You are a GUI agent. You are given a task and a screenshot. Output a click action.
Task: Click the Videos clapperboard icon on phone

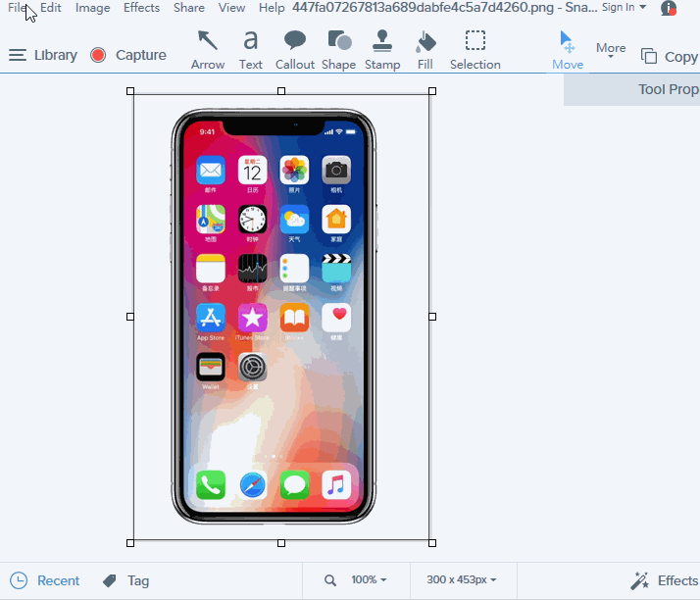pyautogui.click(x=336, y=269)
